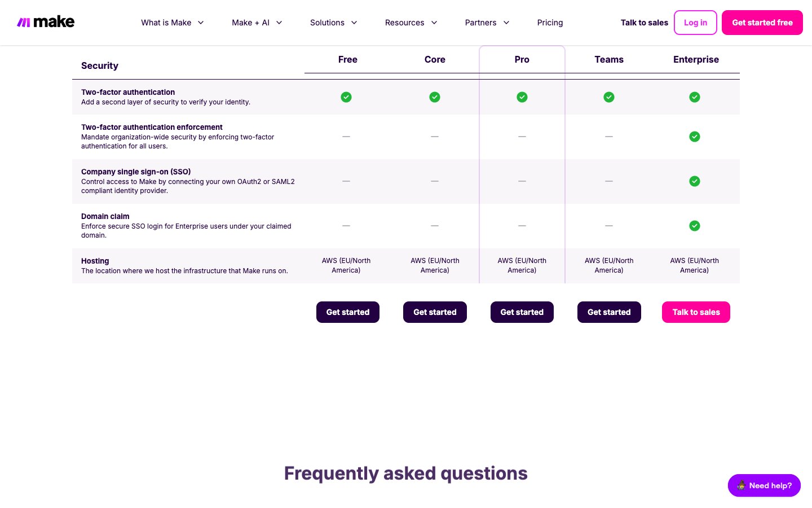
Task: Click Free plan two-factor authentication checkmark
Action: point(346,97)
